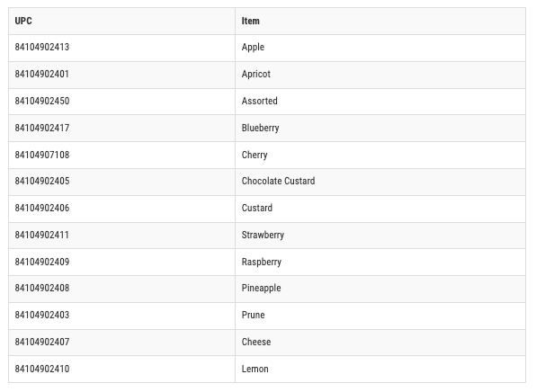This screenshot has width=536, height=392.
Task: Select the Raspberry item cell
Action: (x=380, y=263)
